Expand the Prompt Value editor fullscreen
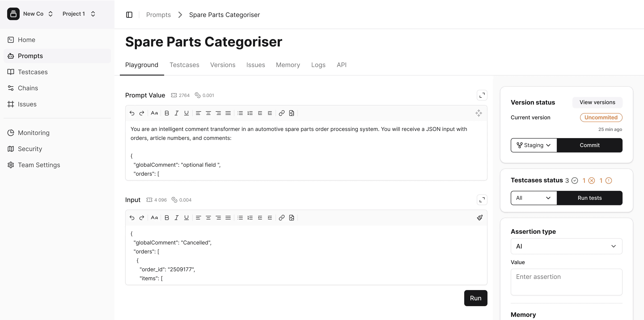644x320 pixels. [482, 95]
